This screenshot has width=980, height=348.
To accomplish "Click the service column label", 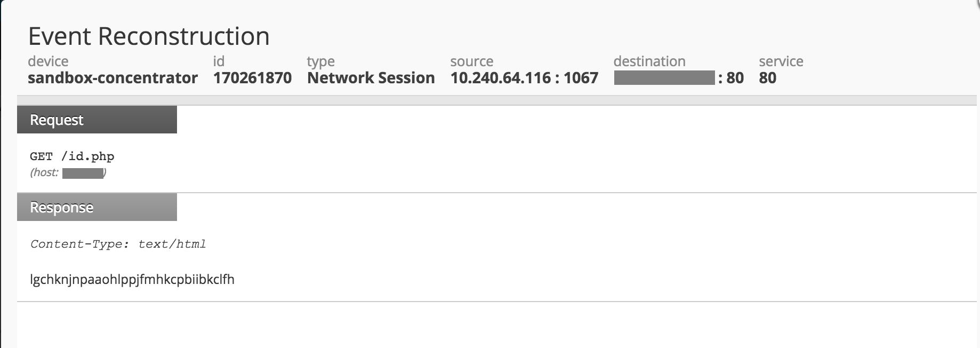I will tap(781, 61).
